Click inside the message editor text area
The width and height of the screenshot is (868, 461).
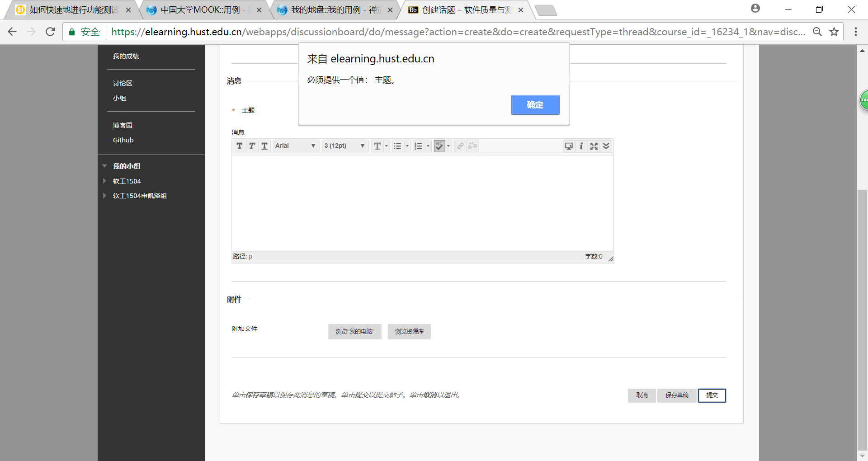422,203
